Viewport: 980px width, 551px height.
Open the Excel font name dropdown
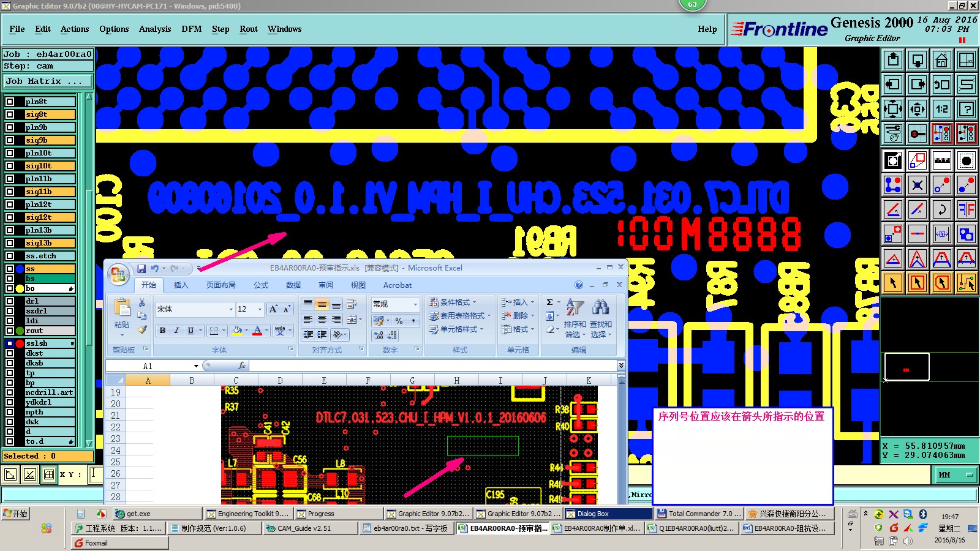[231, 309]
